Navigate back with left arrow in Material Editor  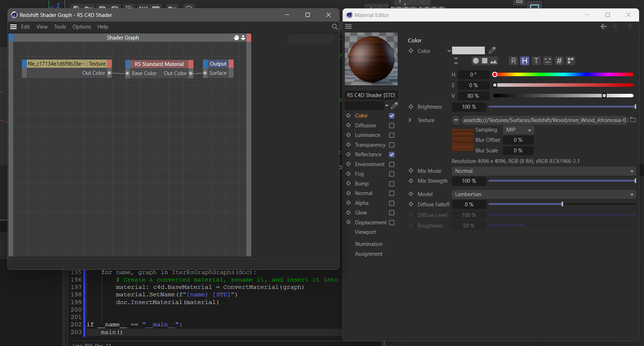[x=604, y=26]
